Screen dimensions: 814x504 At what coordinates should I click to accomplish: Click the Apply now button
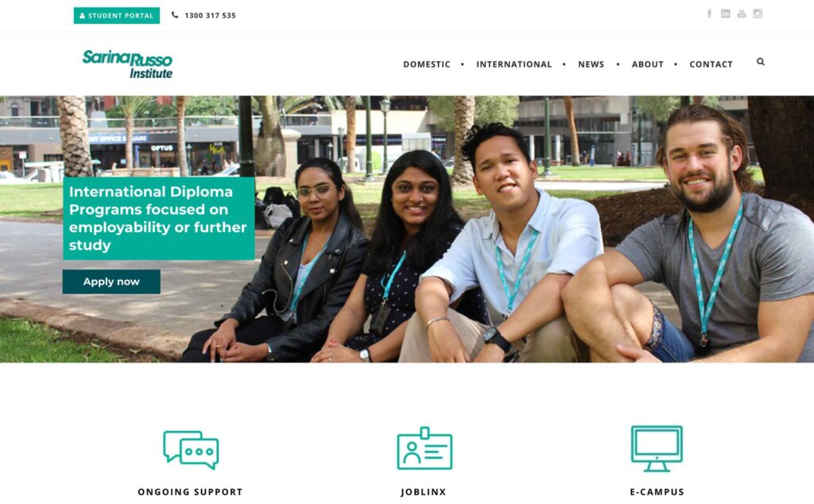(x=111, y=281)
